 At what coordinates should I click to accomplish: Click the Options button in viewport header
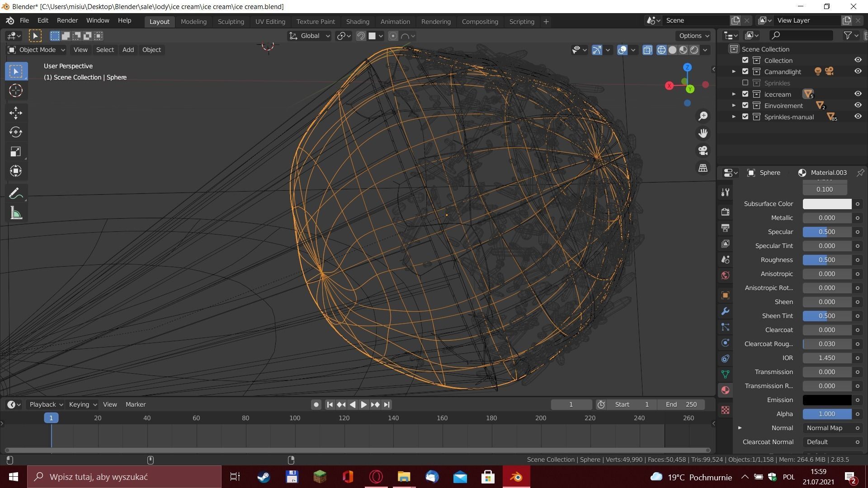[693, 36]
